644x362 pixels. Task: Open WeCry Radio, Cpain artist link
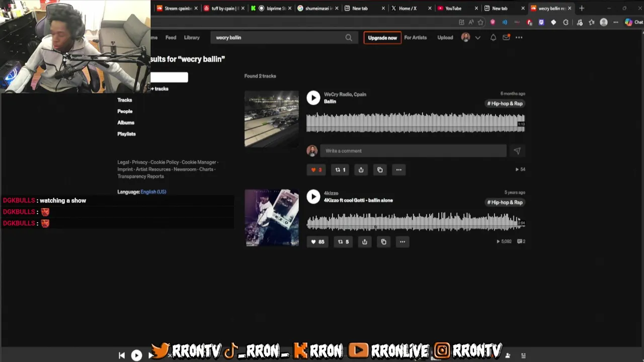point(345,95)
